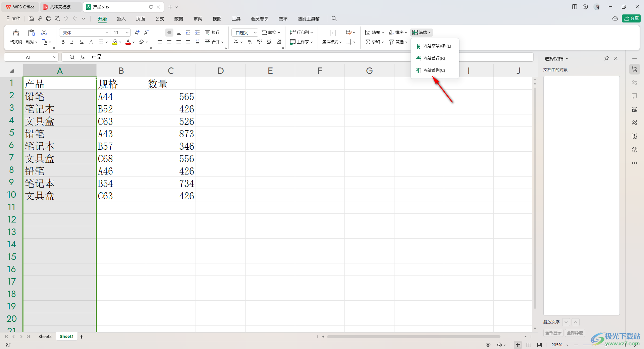Screen dimensions: 644x349
Task: Open the font name dropdown (宋体)
Action: coord(107,33)
